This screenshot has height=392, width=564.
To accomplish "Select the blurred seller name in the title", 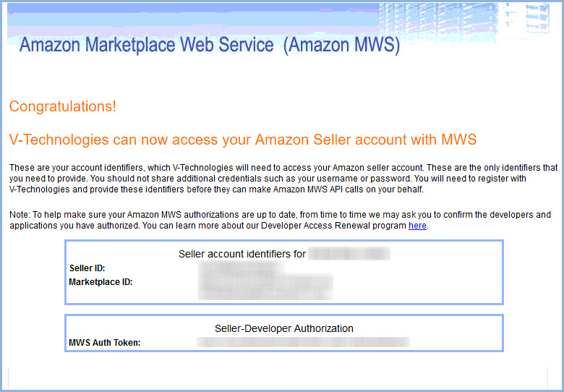I will point(349,254).
